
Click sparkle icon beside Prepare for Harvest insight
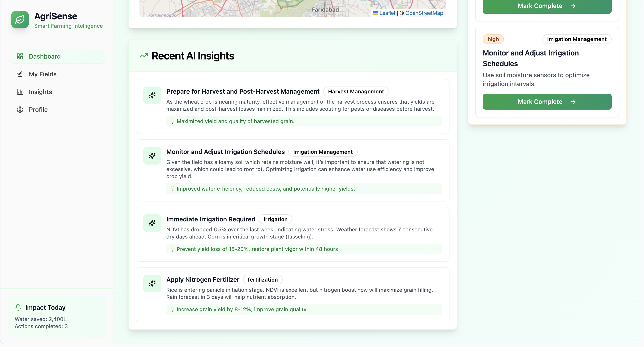[152, 95]
